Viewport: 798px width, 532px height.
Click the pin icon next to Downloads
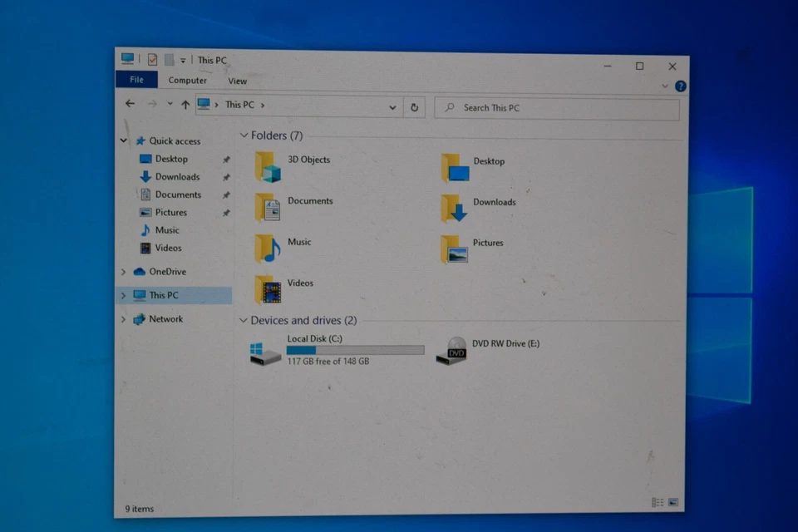coord(225,176)
